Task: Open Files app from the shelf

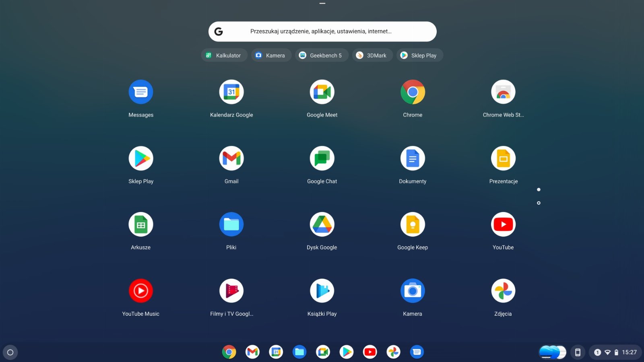Action: [x=299, y=352]
